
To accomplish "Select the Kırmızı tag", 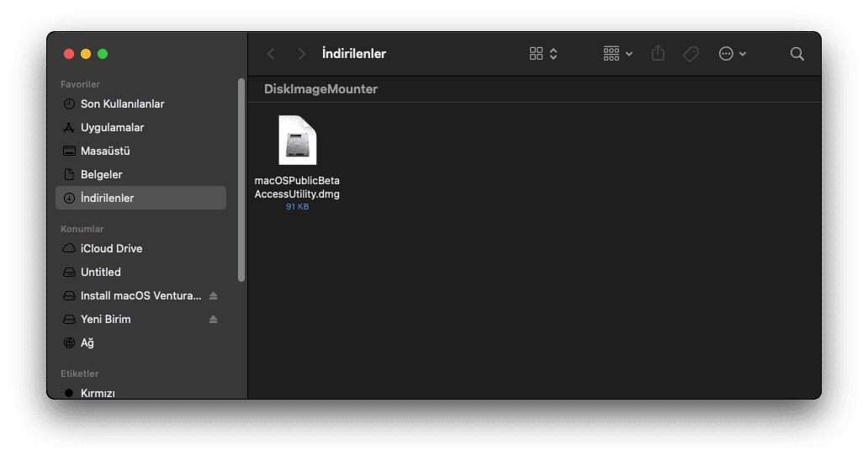I will click(140, 393).
